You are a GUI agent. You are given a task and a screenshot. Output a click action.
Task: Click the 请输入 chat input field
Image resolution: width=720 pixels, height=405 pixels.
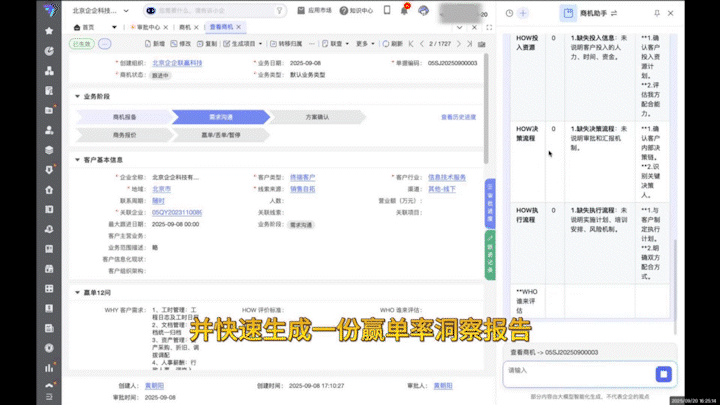coord(575,370)
